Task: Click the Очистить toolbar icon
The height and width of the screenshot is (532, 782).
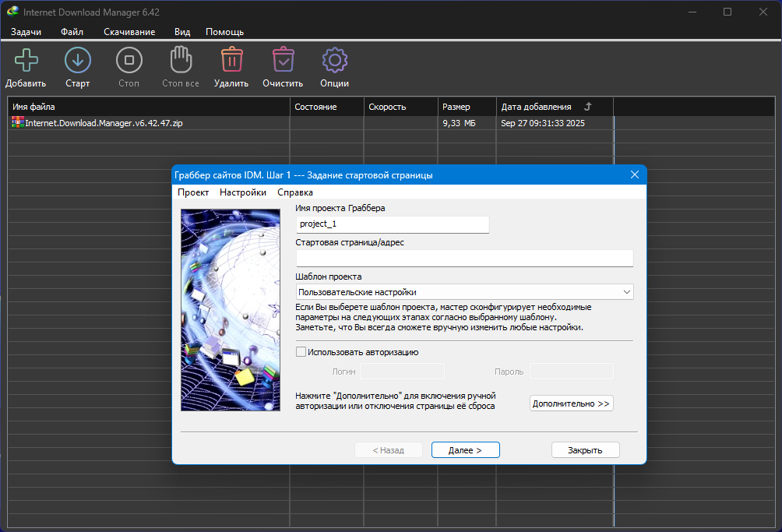Action: [x=283, y=61]
